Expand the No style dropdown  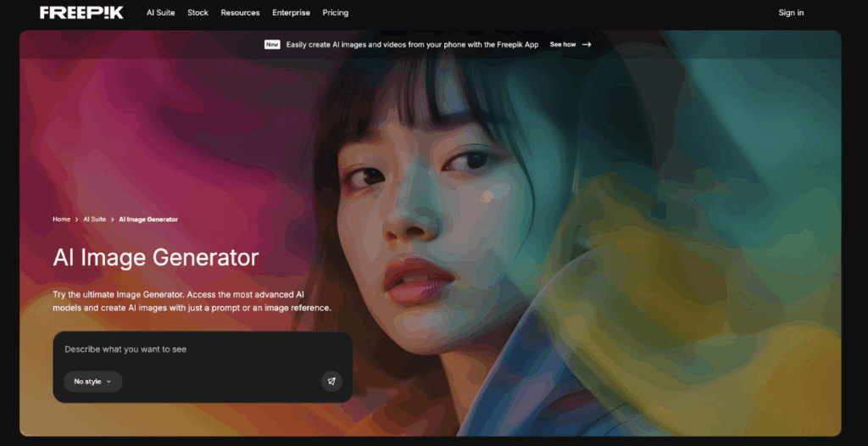(x=92, y=382)
